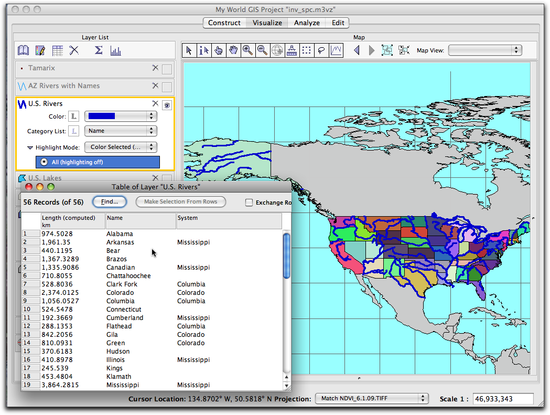Open the layer table grid icon
Viewport: 550px width, 415px height.
click(57, 51)
